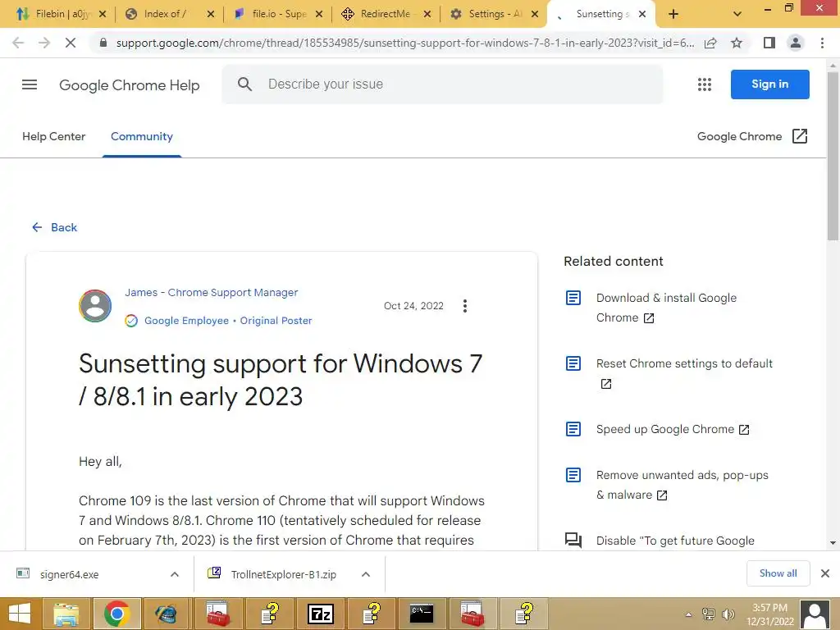The image size is (840, 630).
Task: Open Windows Start menu
Action: coord(20,614)
